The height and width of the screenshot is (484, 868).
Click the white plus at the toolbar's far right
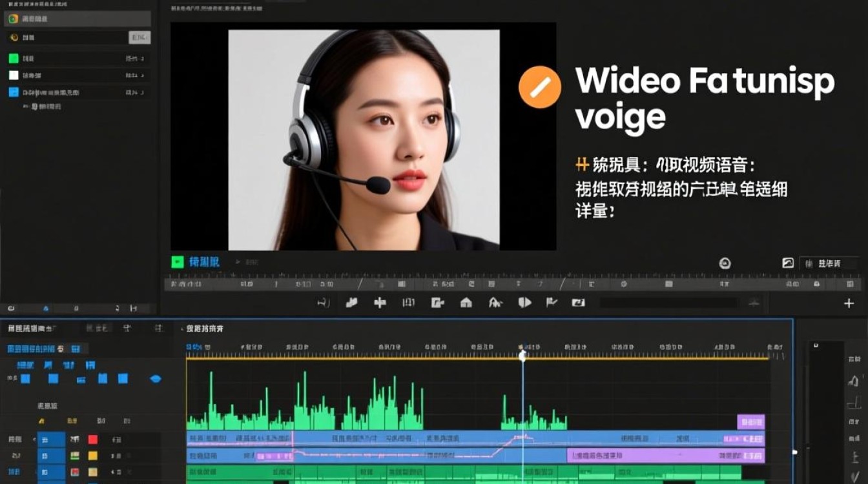point(849,303)
